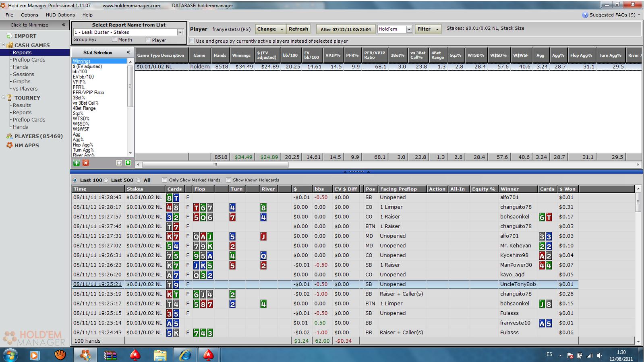The image size is (644, 362).
Task: Click the ES language indicator in taskbar
Action: coord(549,354)
